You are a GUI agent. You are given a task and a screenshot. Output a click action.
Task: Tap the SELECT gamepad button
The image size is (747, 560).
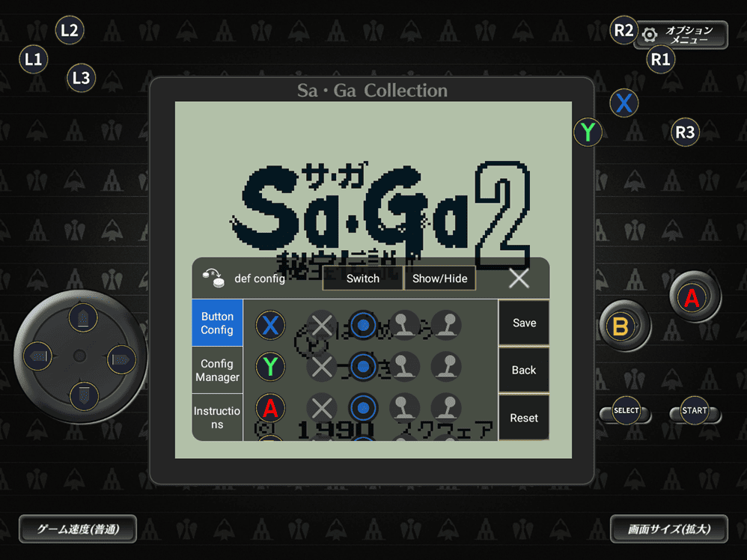click(x=626, y=410)
